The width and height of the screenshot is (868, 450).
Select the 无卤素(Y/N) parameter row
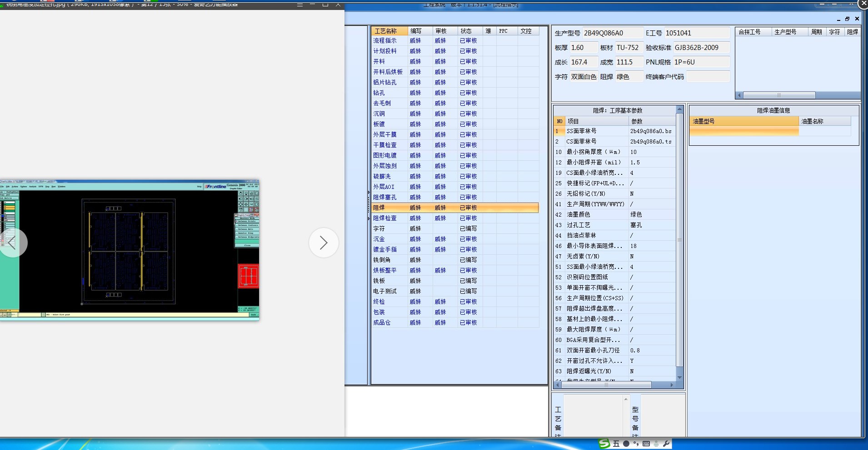coord(614,257)
